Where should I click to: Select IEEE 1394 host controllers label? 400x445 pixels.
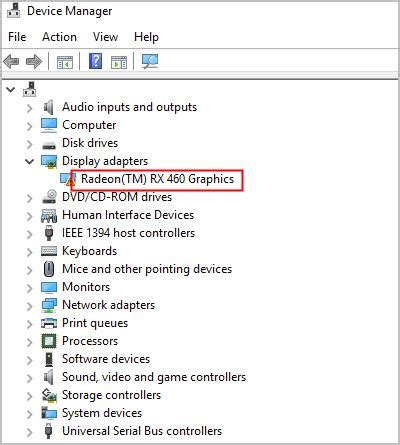[x=129, y=233]
